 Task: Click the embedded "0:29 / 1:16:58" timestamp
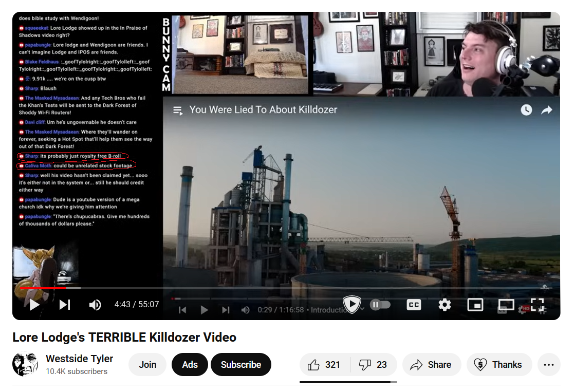[281, 310]
